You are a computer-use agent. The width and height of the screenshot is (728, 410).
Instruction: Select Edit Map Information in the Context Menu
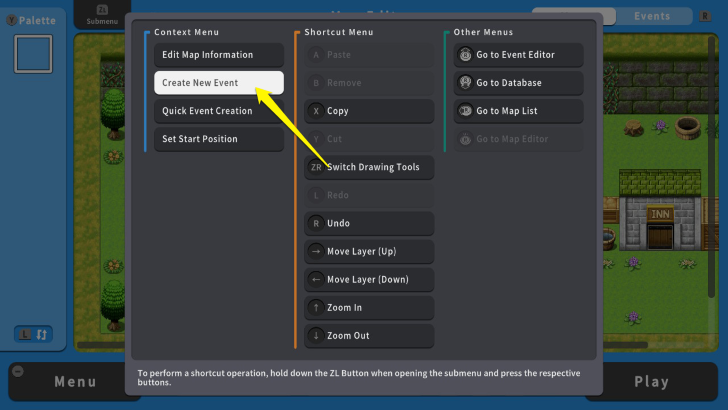(219, 55)
